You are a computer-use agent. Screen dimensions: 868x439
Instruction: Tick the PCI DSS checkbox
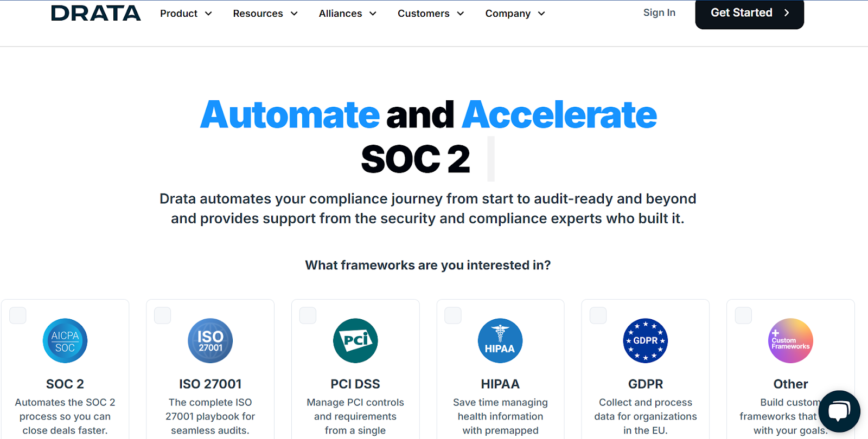point(308,315)
